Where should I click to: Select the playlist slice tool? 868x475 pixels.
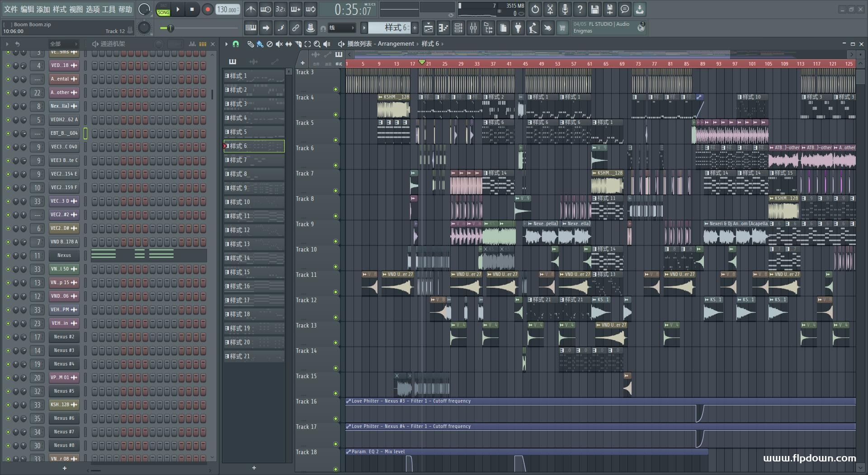298,44
